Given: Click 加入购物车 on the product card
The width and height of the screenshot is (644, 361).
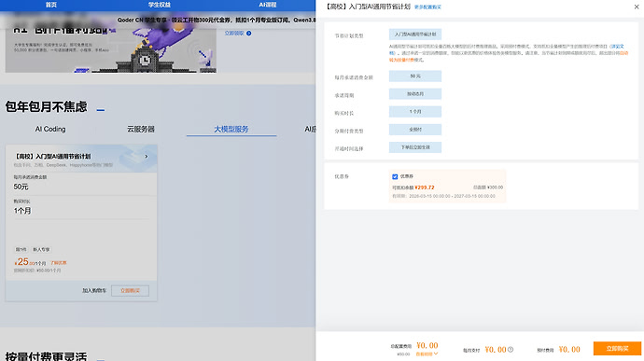Looking at the screenshot, I should (94, 291).
